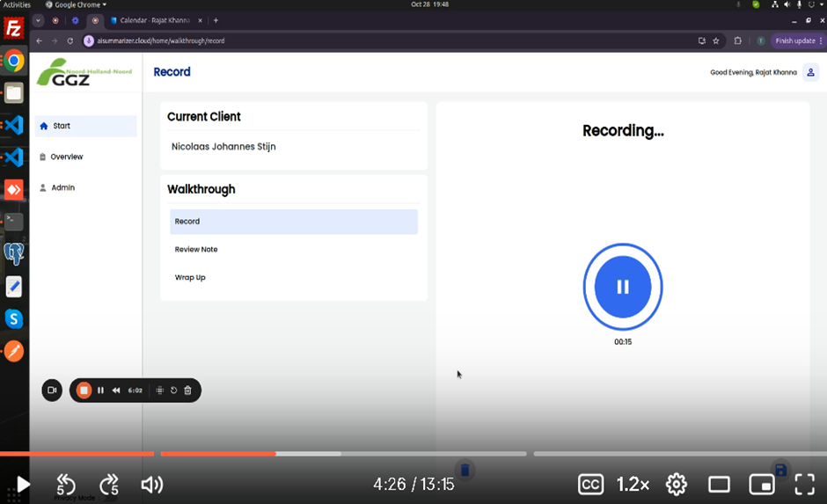Restart screen capture using the circular arrow icon
The image size is (827, 504).
point(173,390)
